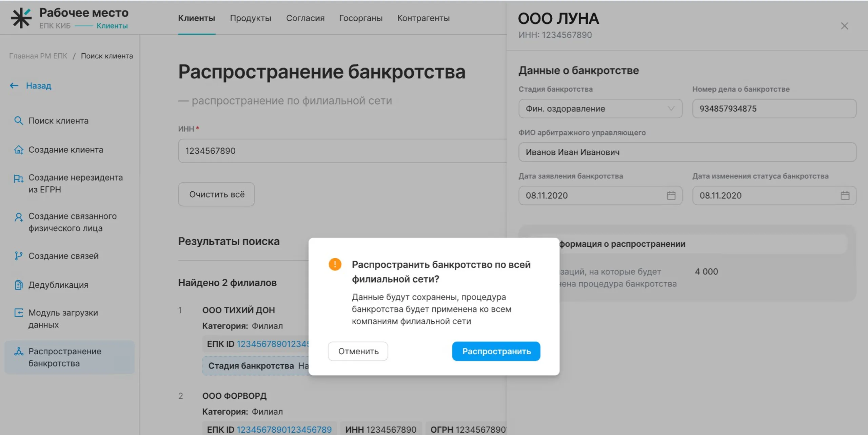Screen dimensions: 868x435
Task: Click the flag icon for Создание нерезидента
Action: pos(18,178)
